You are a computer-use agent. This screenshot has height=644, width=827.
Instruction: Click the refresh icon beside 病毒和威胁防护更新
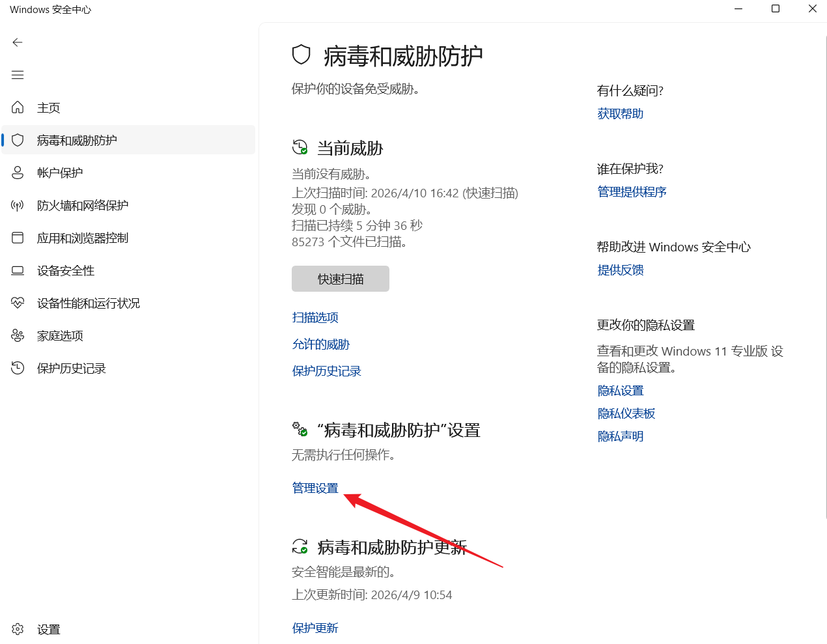(x=300, y=546)
